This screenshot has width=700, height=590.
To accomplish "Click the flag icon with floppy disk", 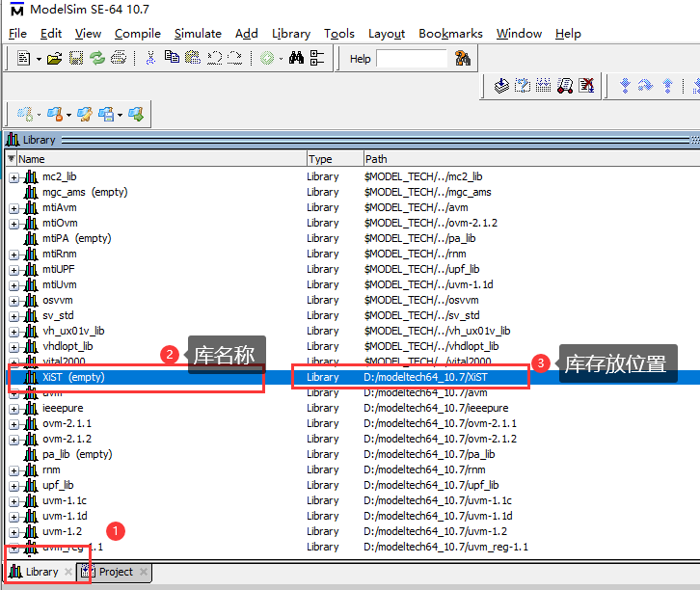I will pyautogui.click(x=106, y=115).
